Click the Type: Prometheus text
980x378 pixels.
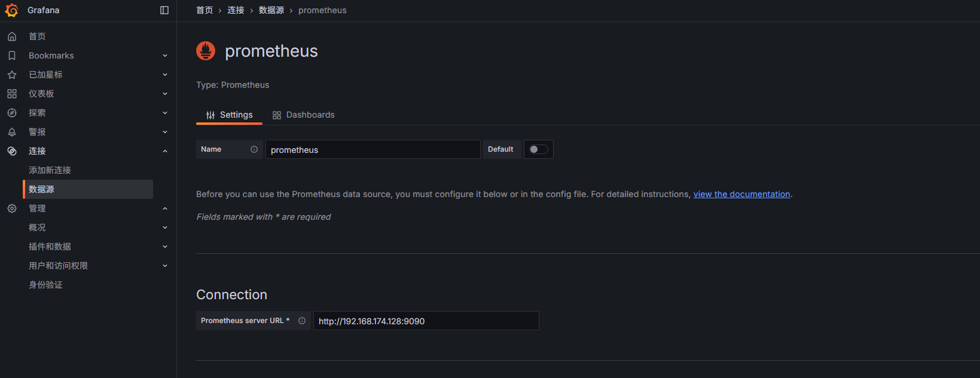click(x=233, y=85)
